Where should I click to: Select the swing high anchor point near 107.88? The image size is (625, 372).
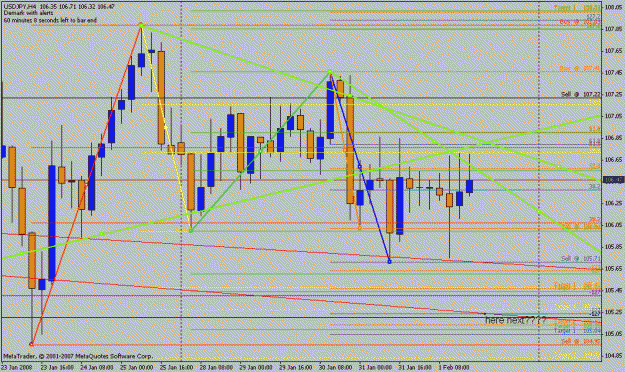[x=141, y=26]
